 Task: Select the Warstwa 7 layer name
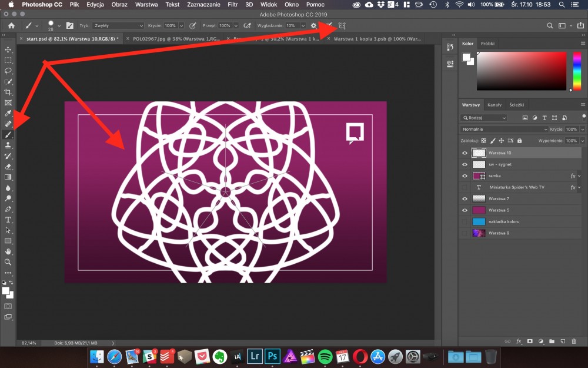499,198
